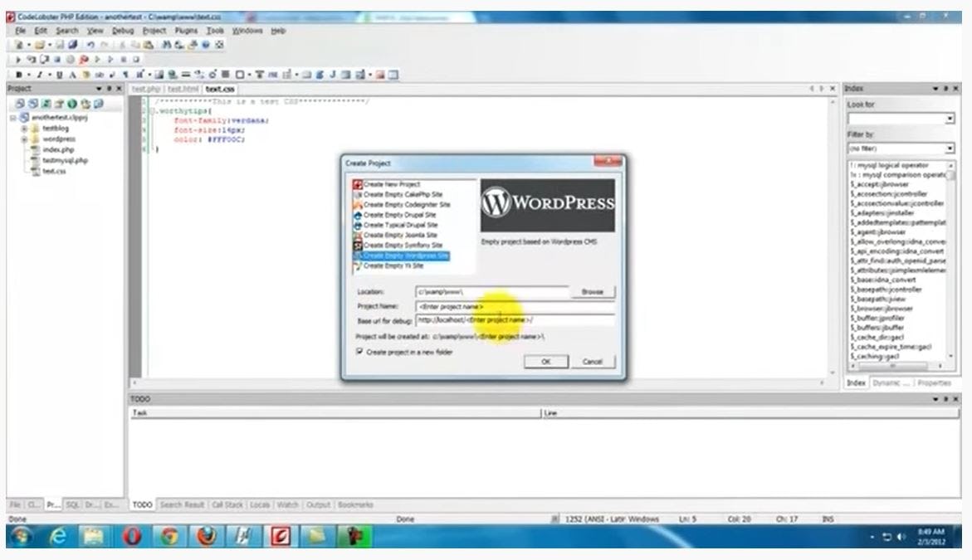Viewport: 972px width, 560px height.
Task: Open the 'Filter by' dropdown in Index panel
Action: 950,149
